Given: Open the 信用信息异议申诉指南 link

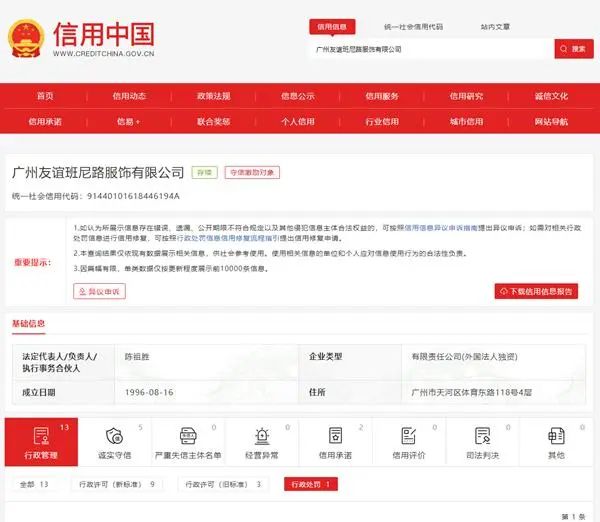Looking at the screenshot, I should (441, 228).
